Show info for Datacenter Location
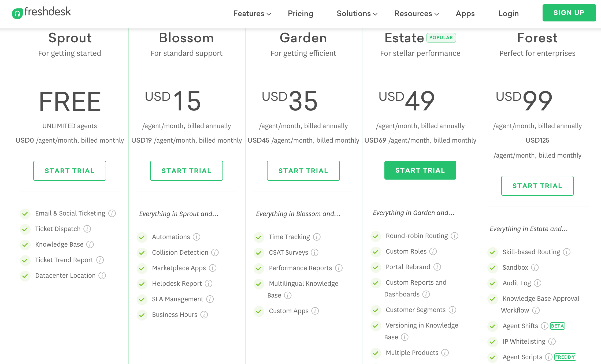Screen dimensions: 601x364 click(102, 276)
